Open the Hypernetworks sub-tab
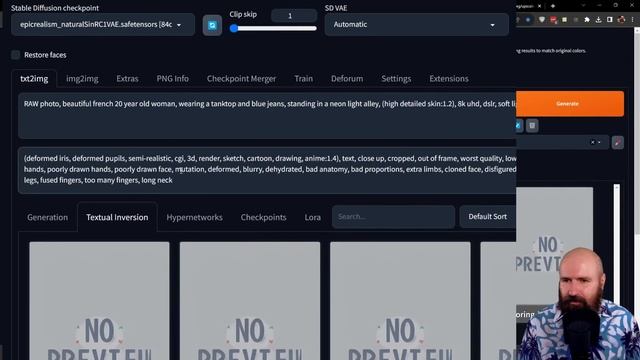This screenshot has width=640, height=360. coord(194,217)
